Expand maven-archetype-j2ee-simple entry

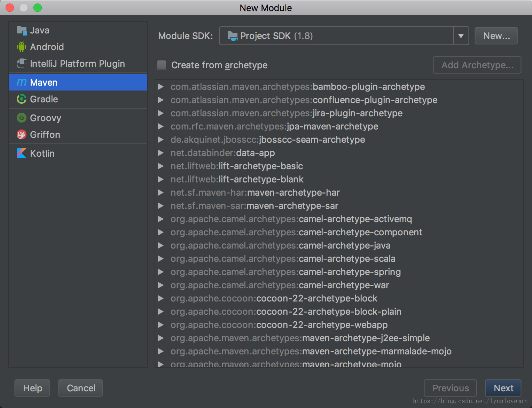(161, 338)
